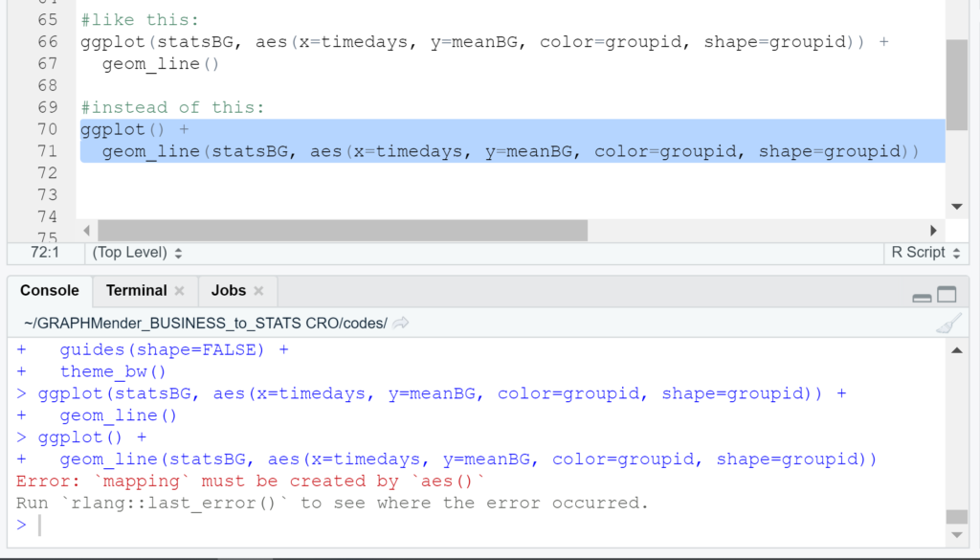Click the working directory arrow icon
The width and height of the screenshot is (980, 560).
click(x=401, y=324)
